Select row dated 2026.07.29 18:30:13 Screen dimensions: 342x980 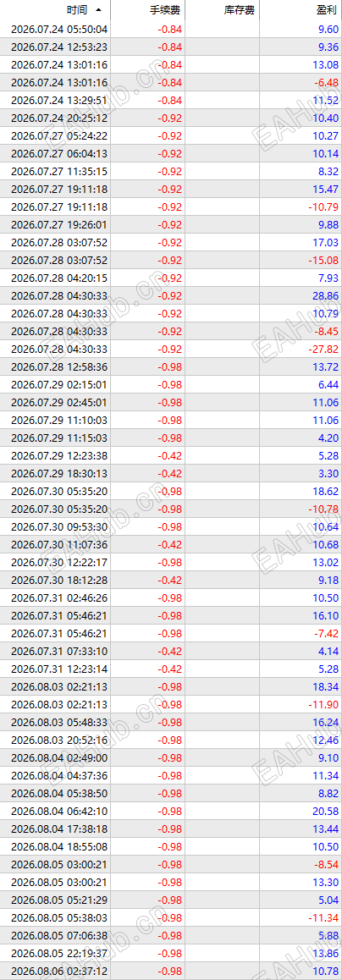tap(171, 472)
